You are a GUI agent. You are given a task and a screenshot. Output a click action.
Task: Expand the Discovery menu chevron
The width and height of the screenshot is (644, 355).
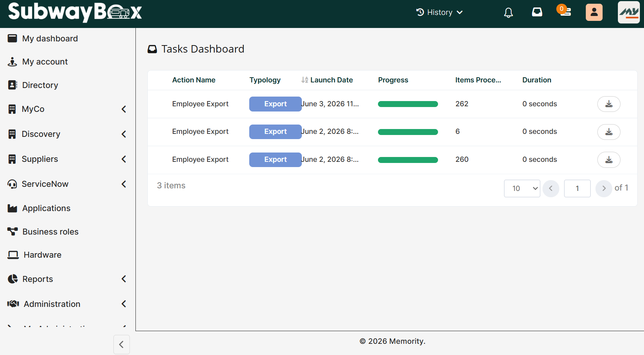click(124, 134)
